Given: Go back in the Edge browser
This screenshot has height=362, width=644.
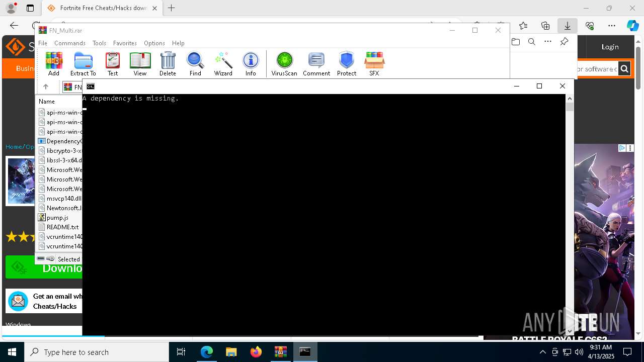Looking at the screenshot, I should [x=14, y=26].
